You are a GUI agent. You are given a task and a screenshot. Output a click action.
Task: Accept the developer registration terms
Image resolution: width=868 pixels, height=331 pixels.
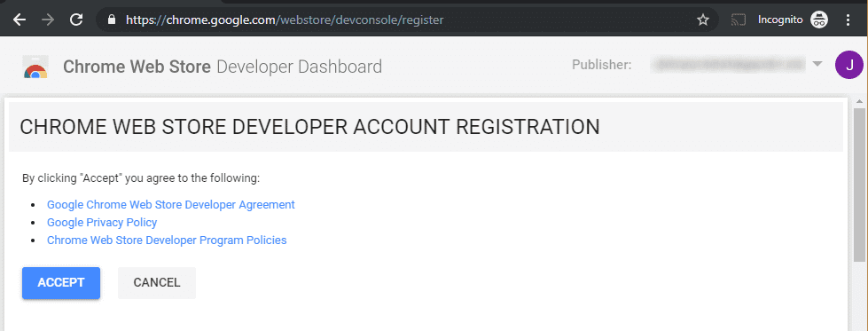tap(61, 283)
